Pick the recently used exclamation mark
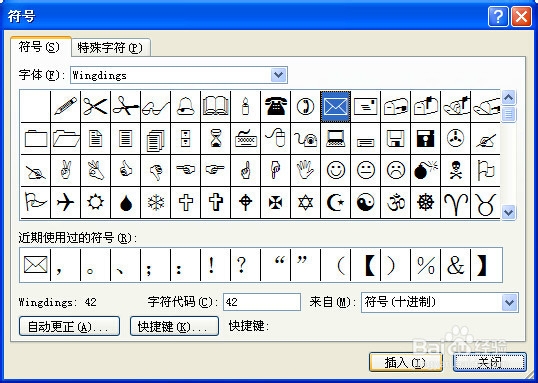 (215, 265)
